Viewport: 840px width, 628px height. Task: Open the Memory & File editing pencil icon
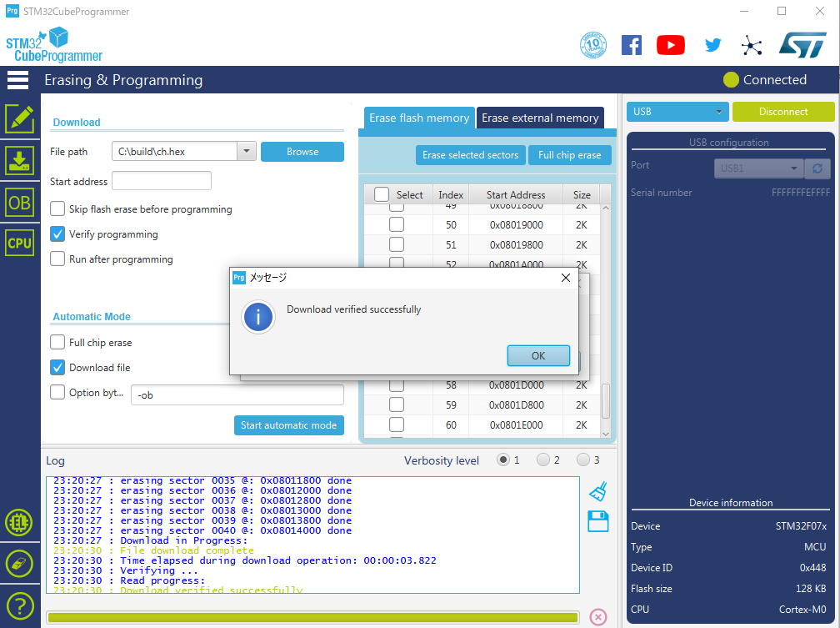tap(20, 118)
